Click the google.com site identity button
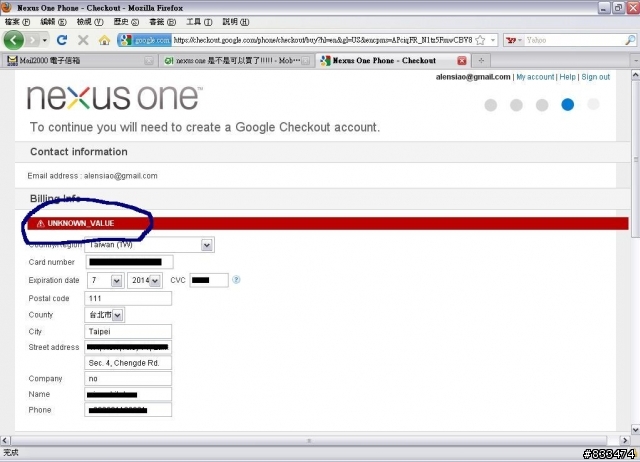The height and width of the screenshot is (462, 640). click(145, 40)
